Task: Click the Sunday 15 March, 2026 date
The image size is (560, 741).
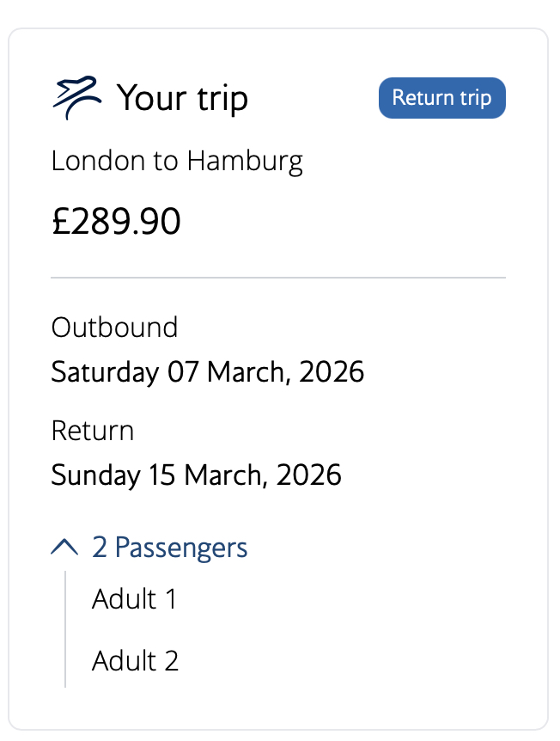Action: pos(196,475)
